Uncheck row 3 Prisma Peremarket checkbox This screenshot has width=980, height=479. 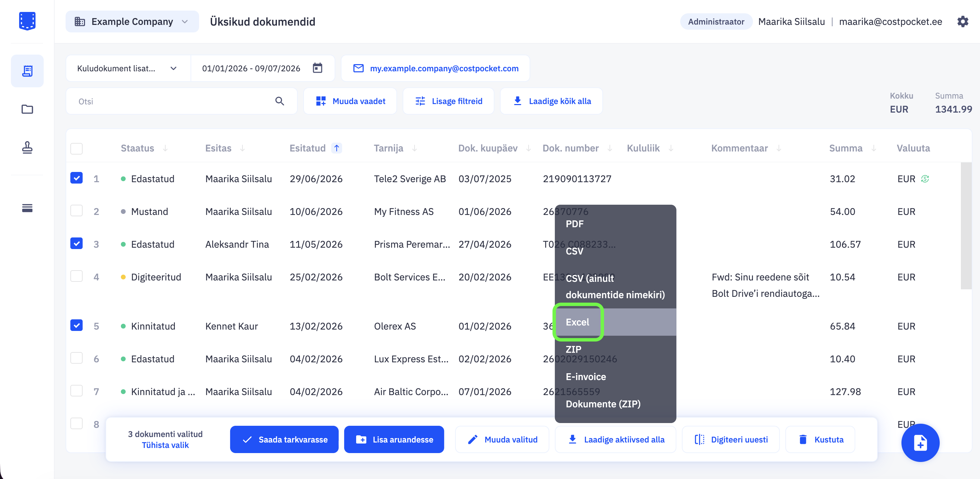click(76, 243)
